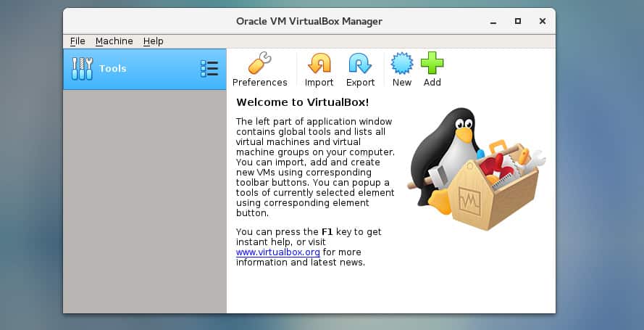Close the VirtualBox Manager window
This screenshot has width=644, height=330.
coord(543,21)
